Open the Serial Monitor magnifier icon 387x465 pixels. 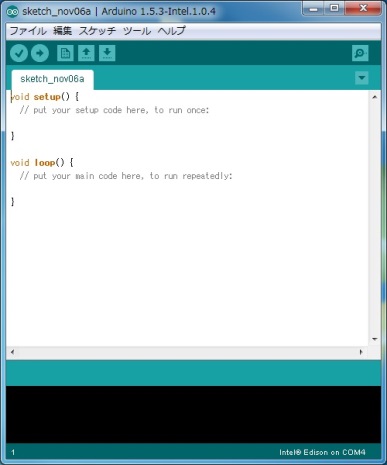(x=360, y=53)
